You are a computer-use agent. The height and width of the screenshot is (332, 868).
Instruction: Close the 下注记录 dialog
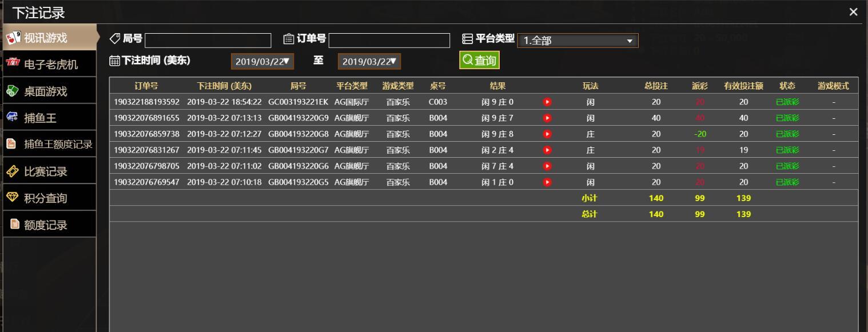click(x=853, y=12)
